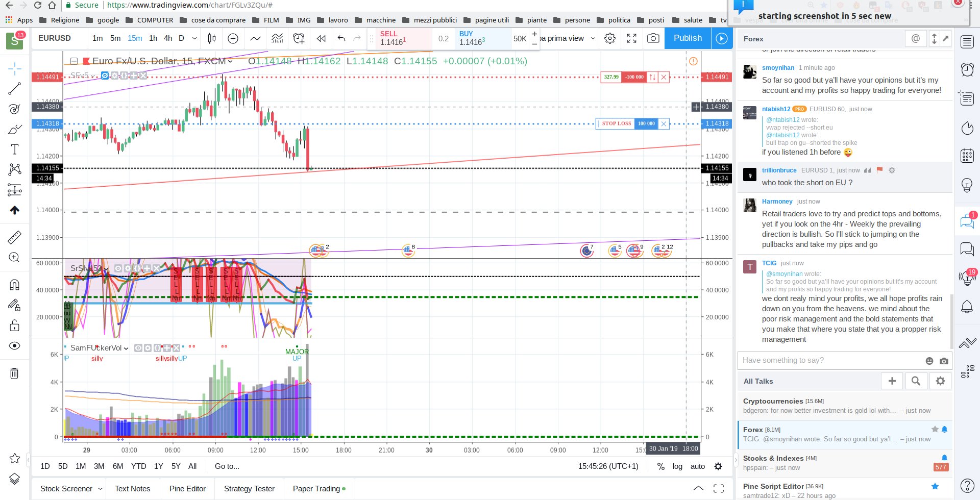Select the trend line drawing tool
The width and height of the screenshot is (980, 500).
coord(15,89)
